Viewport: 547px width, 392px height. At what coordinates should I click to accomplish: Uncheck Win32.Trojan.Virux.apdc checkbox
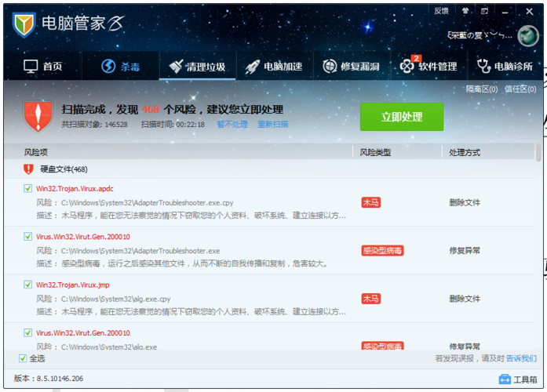click(28, 188)
